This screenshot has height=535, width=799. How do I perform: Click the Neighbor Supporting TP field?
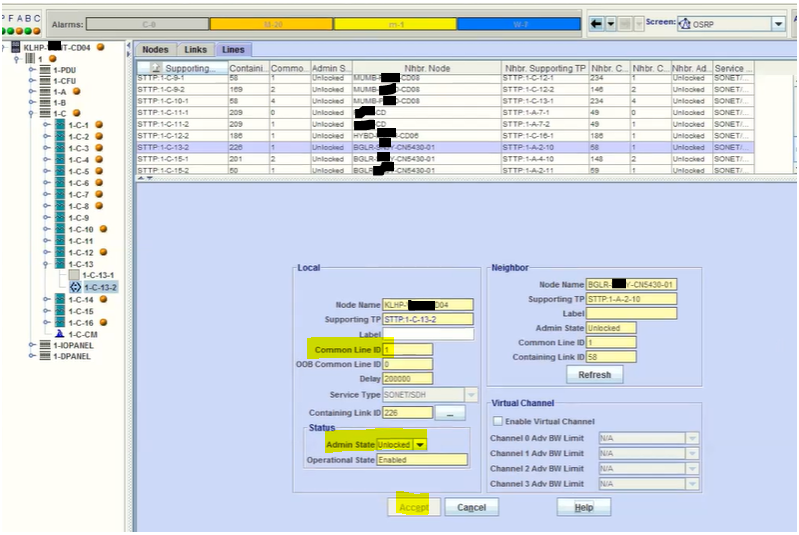click(631, 299)
